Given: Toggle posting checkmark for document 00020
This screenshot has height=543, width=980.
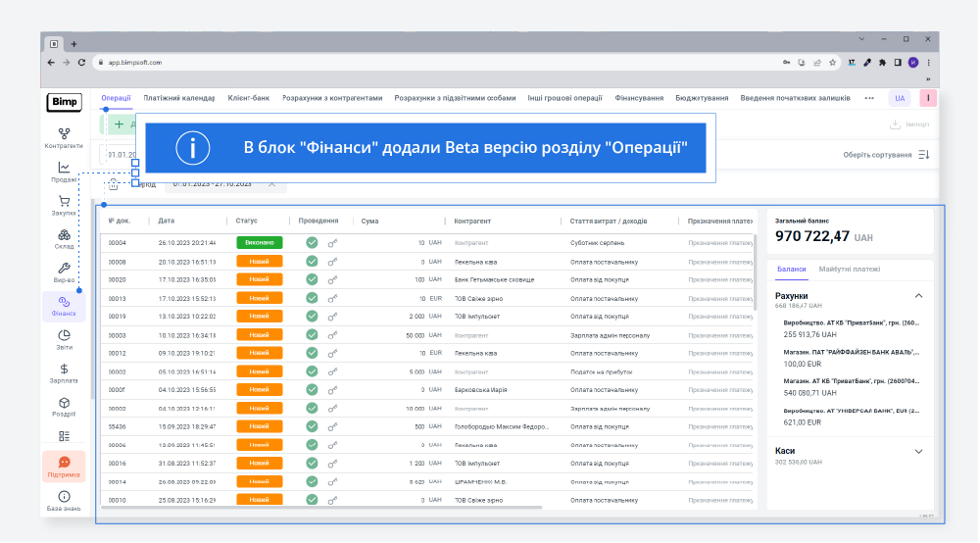Looking at the screenshot, I should [312, 279].
